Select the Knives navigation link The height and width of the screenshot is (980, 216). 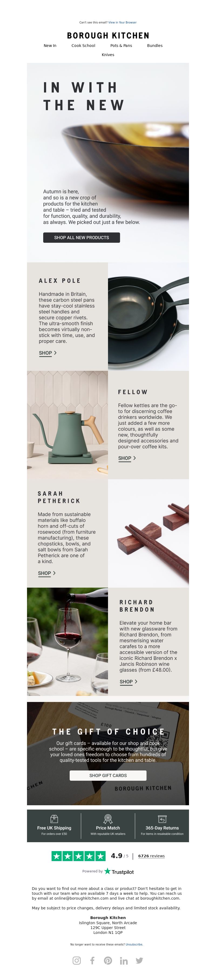(x=108, y=55)
